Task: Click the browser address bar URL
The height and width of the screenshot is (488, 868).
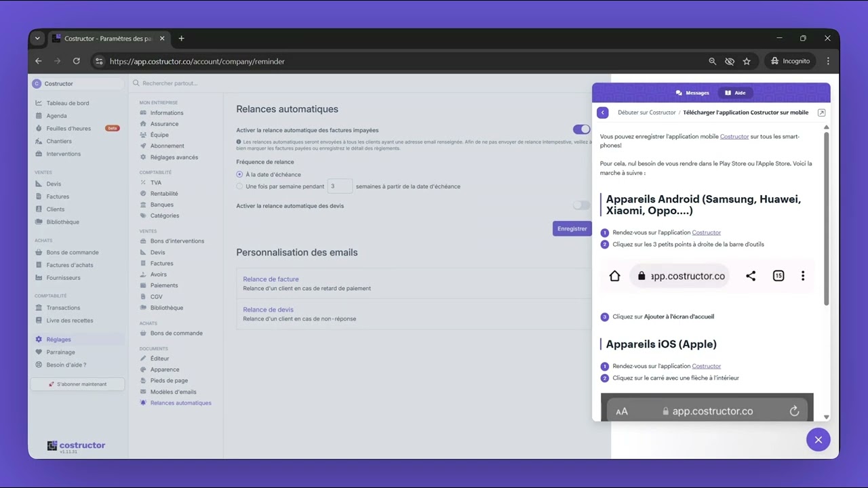Action: (x=197, y=61)
